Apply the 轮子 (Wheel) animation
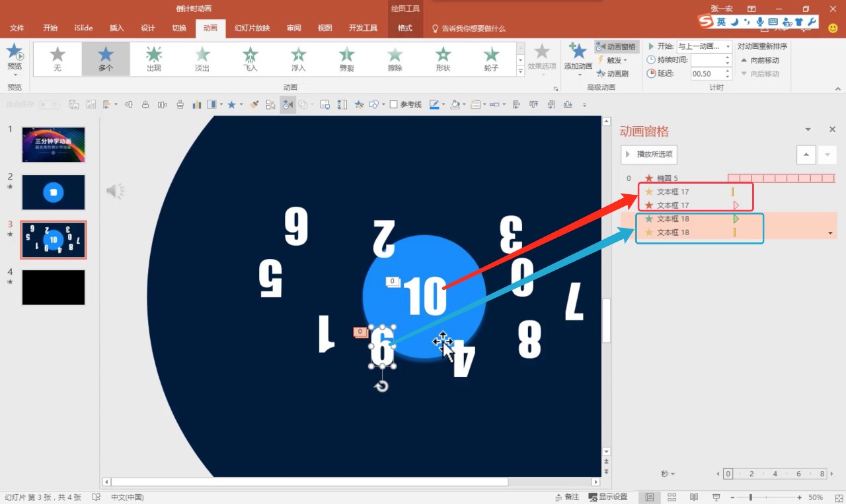 491,59
